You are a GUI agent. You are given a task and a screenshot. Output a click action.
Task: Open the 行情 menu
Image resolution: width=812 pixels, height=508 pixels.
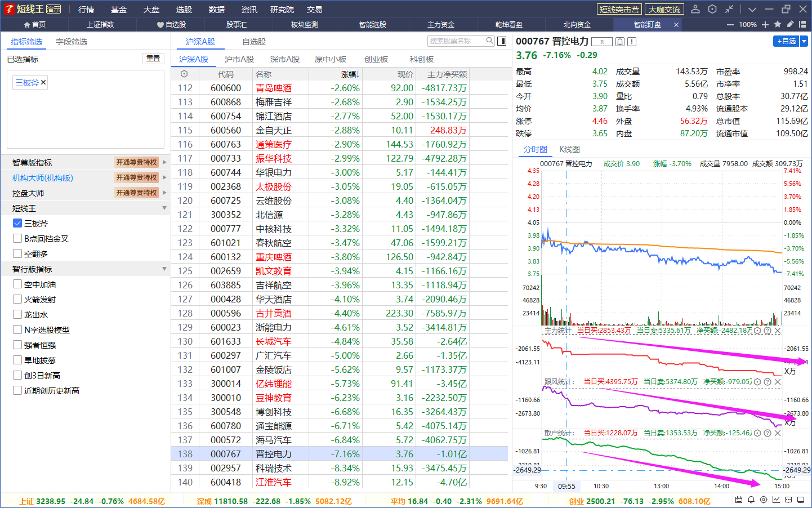pos(86,9)
